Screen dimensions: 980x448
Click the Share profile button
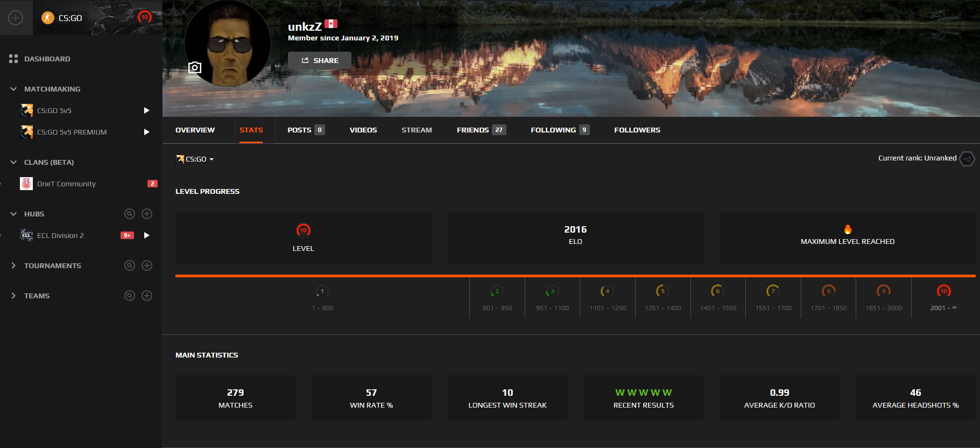click(x=320, y=60)
